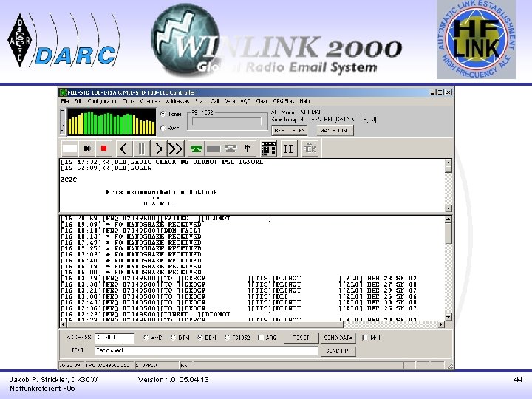Click the controller window title bar icon

tap(63, 92)
